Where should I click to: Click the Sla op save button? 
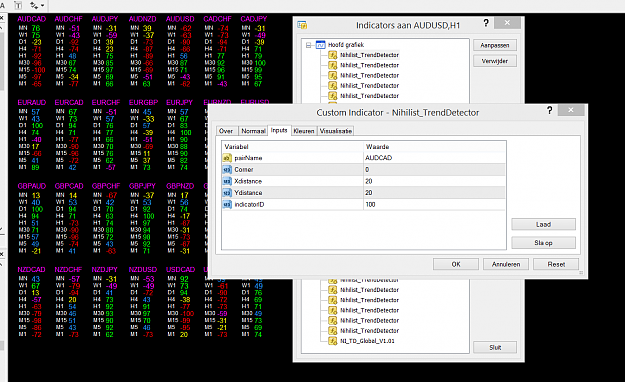[x=543, y=242]
